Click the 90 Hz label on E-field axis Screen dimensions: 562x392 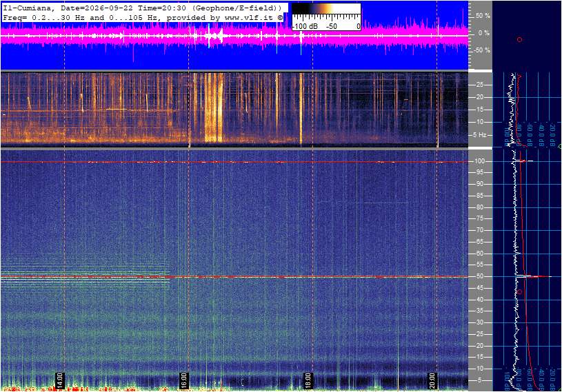pyautogui.click(x=479, y=184)
